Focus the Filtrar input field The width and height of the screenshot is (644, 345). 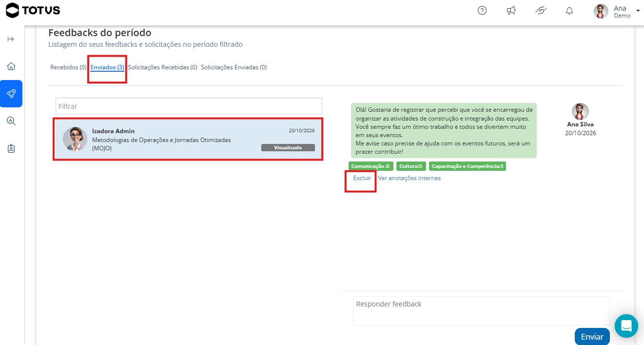(189, 106)
